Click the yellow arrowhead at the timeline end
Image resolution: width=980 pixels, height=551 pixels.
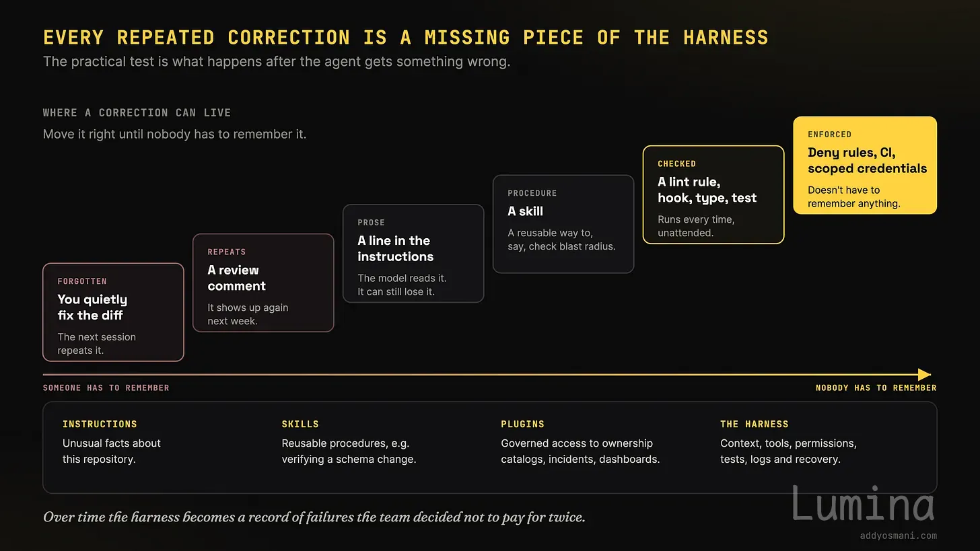click(x=924, y=375)
